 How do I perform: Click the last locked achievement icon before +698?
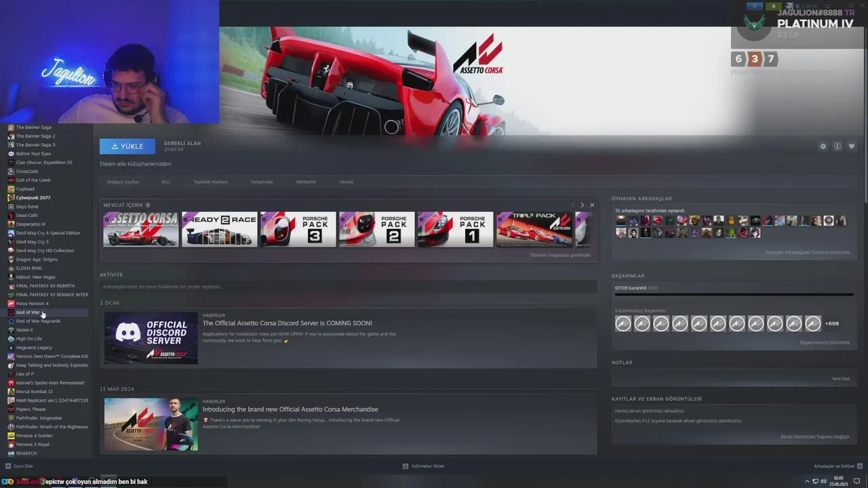(x=813, y=323)
